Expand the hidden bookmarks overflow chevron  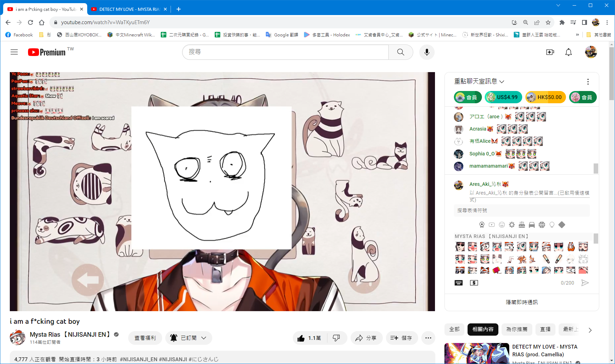(x=577, y=35)
